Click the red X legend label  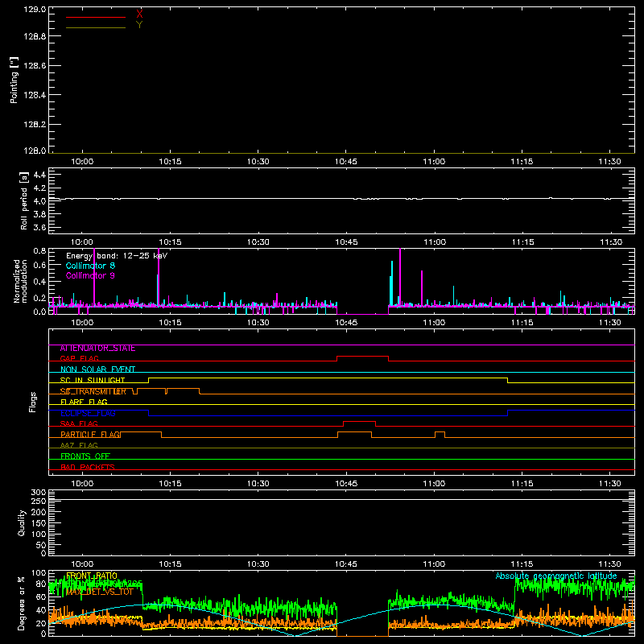click(139, 14)
